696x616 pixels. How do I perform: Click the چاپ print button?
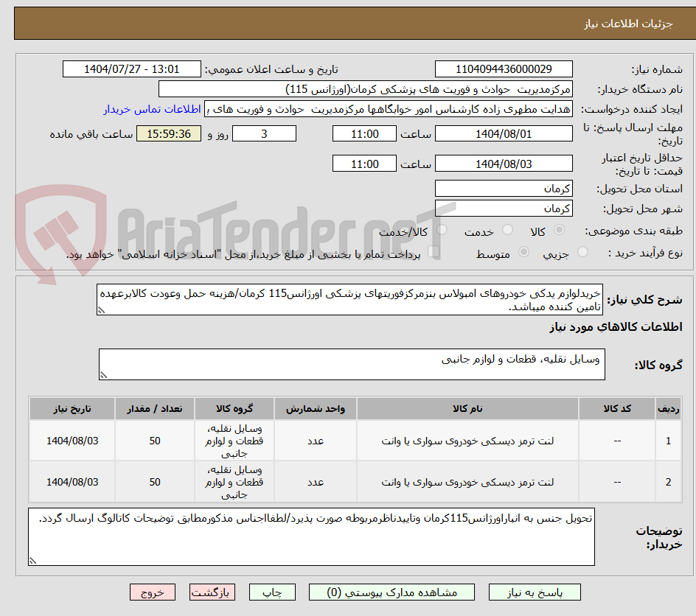pos(272,592)
